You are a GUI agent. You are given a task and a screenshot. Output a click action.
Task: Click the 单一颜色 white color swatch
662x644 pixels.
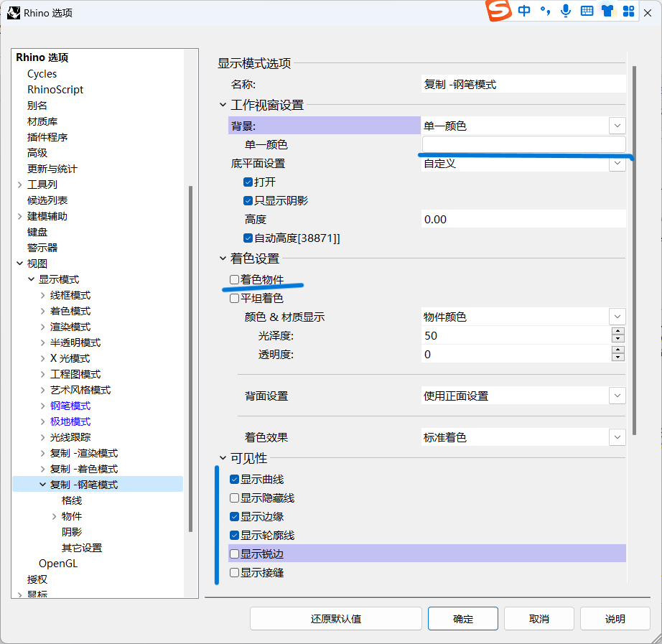click(523, 144)
